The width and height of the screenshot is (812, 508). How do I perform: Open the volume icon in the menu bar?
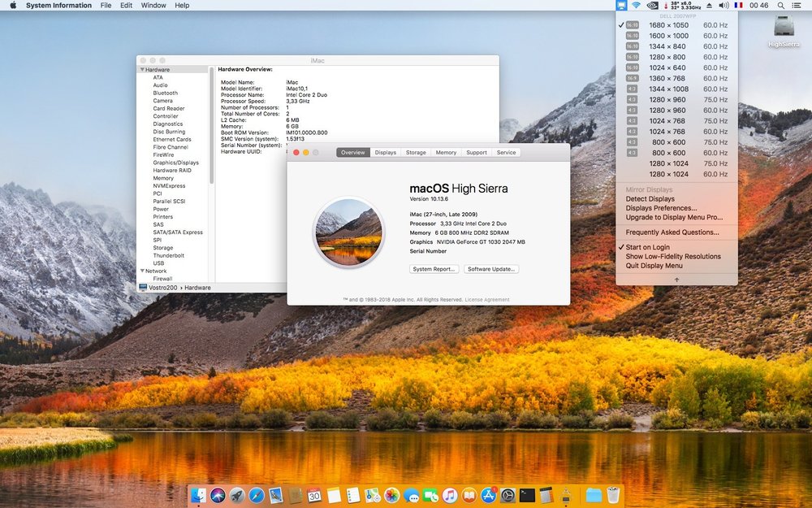tap(723, 6)
